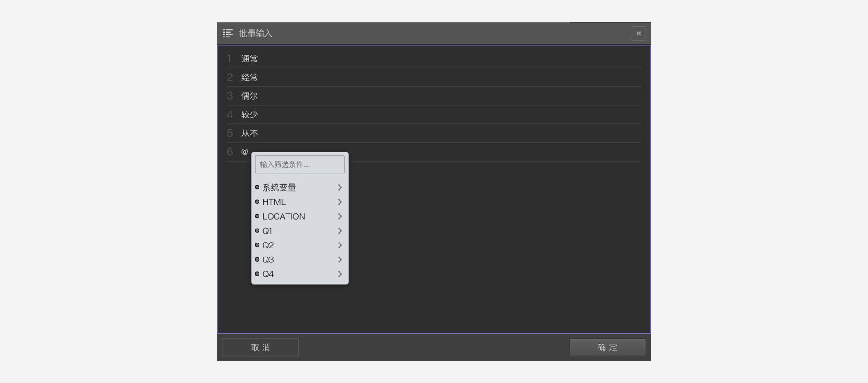Screen dimensions: 868x383
Task: Confirm with the 确定 button
Action: coord(607,347)
